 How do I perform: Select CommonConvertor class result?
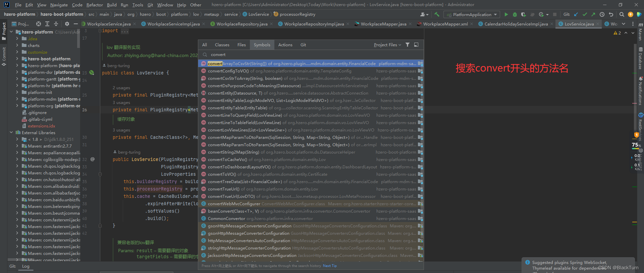point(311,218)
